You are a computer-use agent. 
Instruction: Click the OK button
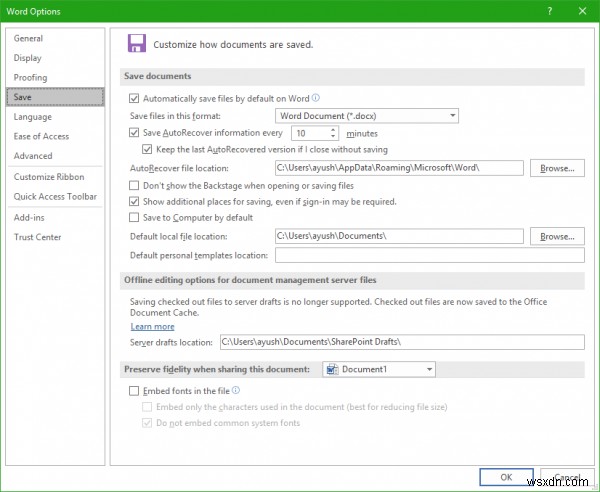[506, 477]
